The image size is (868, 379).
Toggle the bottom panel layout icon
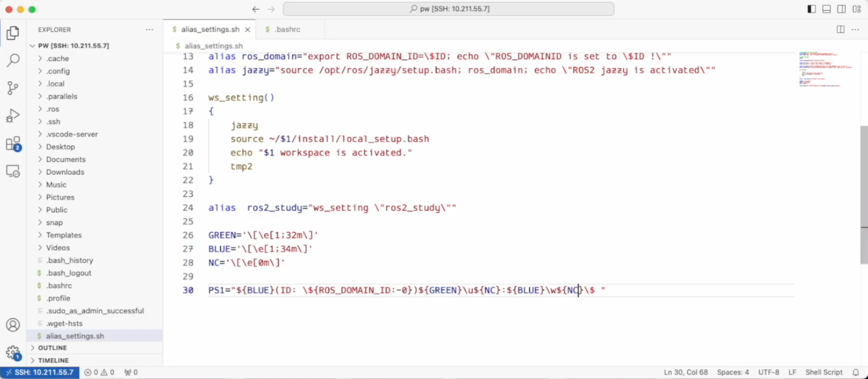827,9
